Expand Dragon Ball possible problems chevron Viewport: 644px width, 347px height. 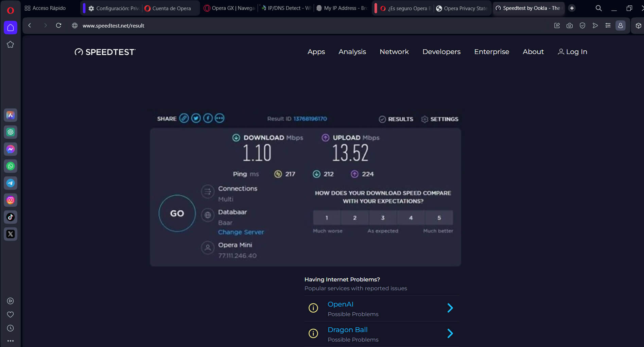[x=450, y=333]
